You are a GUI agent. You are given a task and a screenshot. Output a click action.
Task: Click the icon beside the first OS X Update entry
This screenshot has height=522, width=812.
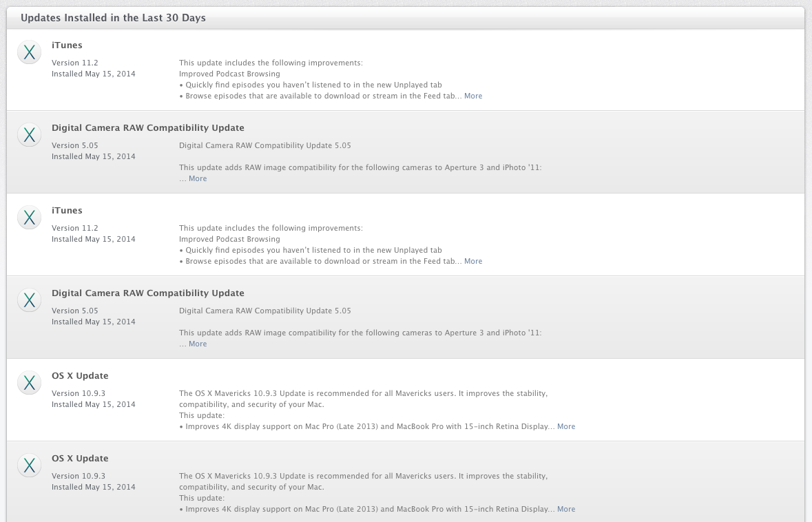point(29,383)
